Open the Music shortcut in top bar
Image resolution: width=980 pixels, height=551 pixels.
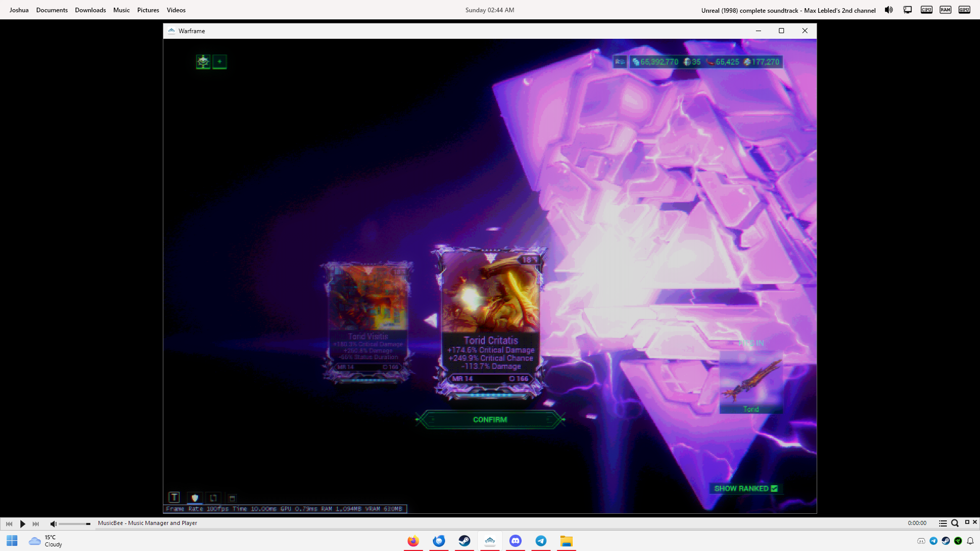[121, 10]
